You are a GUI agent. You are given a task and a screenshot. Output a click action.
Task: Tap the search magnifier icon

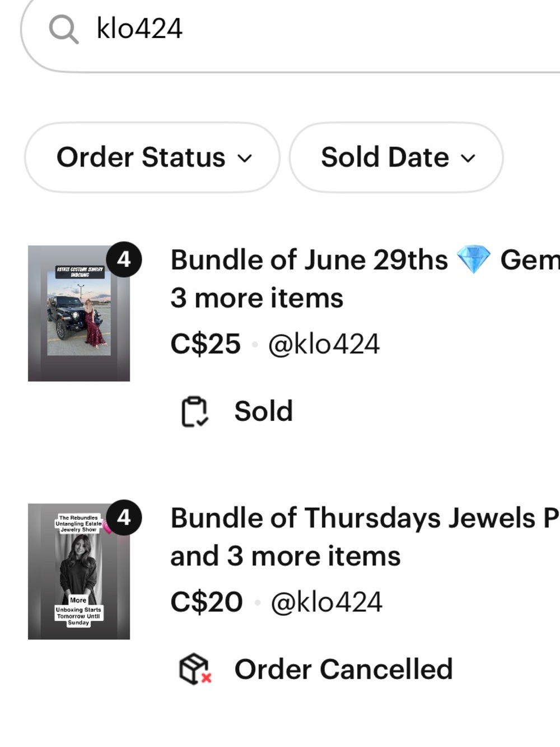coord(63,29)
